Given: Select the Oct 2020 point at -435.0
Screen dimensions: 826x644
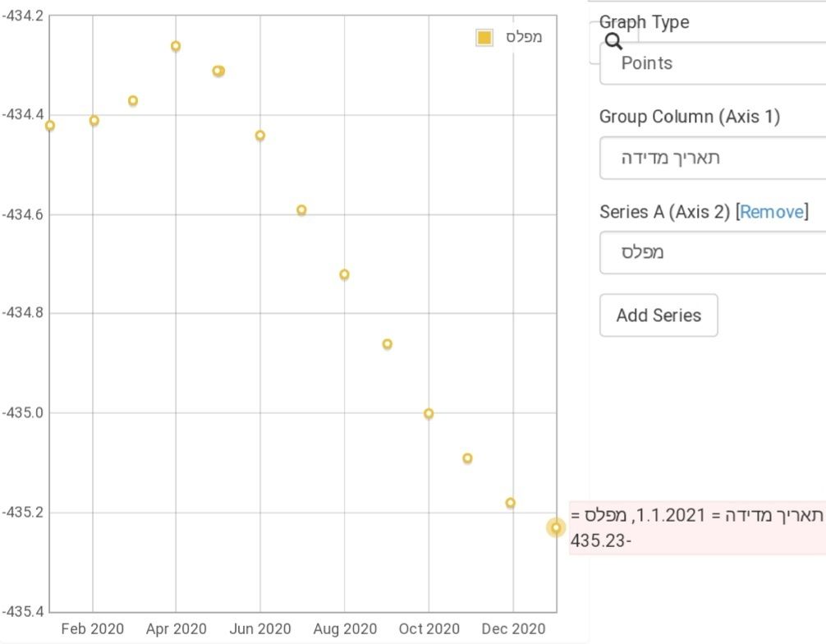Looking at the screenshot, I should tap(429, 414).
